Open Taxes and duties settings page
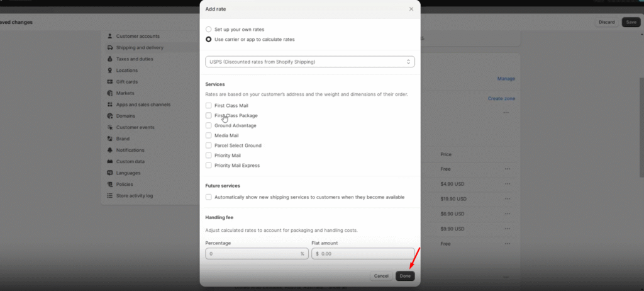The image size is (644, 291). pyautogui.click(x=135, y=59)
